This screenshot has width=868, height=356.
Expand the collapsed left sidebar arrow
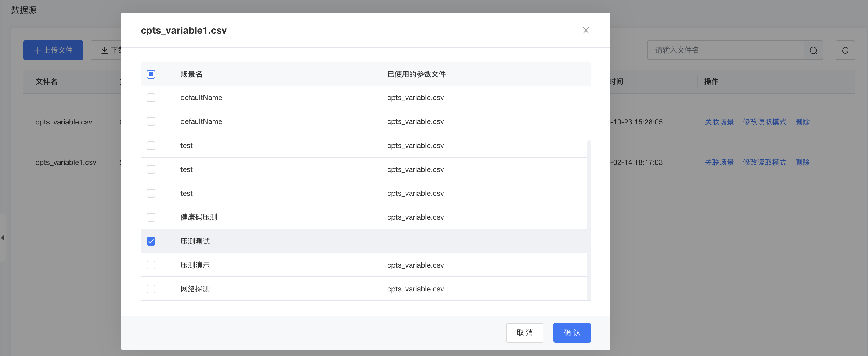pos(3,238)
